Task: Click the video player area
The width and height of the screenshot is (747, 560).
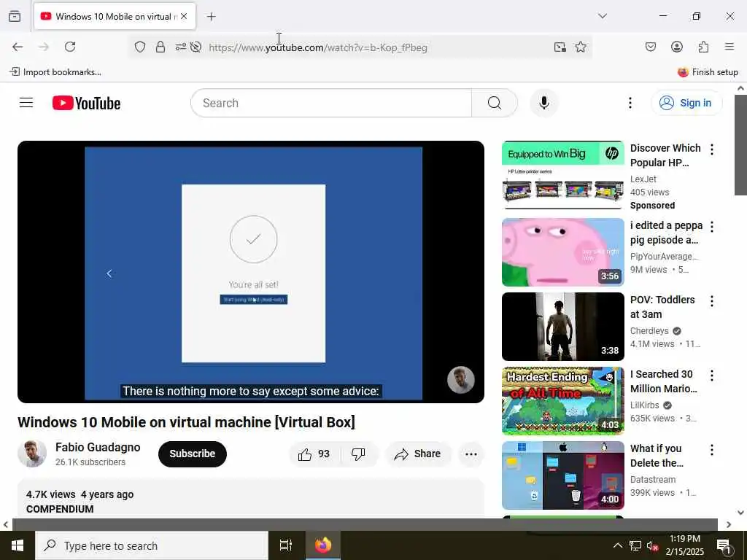Action: coord(251,271)
